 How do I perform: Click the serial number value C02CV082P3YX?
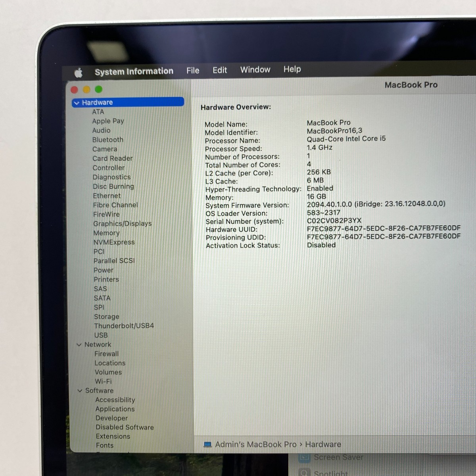click(334, 221)
